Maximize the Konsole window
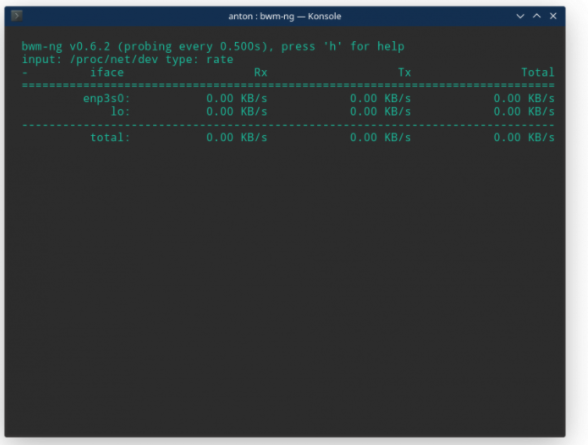This screenshot has width=588, height=445. pyautogui.click(x=537, y=16)
